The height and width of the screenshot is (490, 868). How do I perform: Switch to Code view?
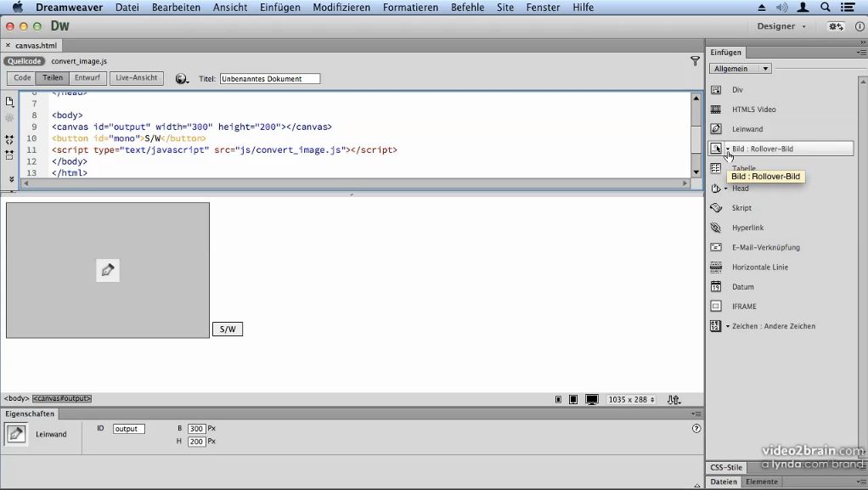click(22, 78)
